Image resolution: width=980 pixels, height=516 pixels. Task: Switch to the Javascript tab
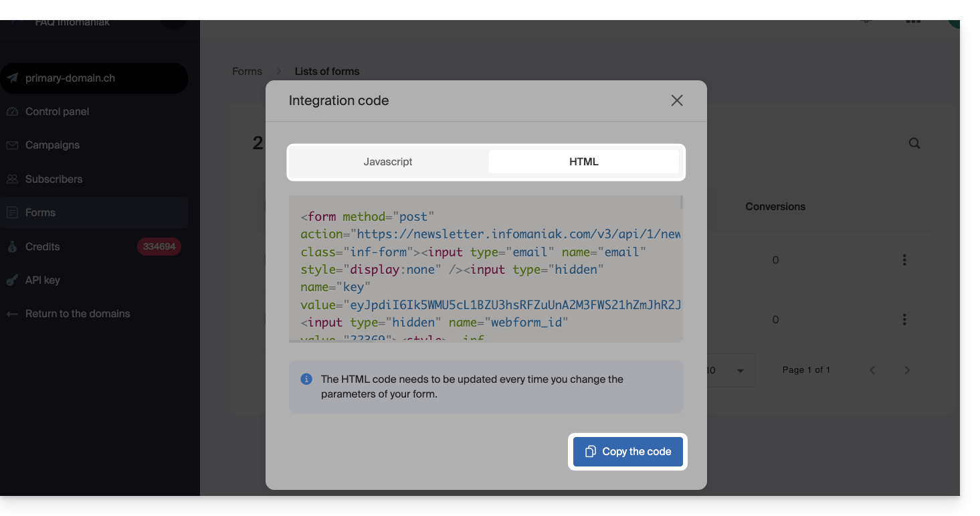[x=388, y=162]
